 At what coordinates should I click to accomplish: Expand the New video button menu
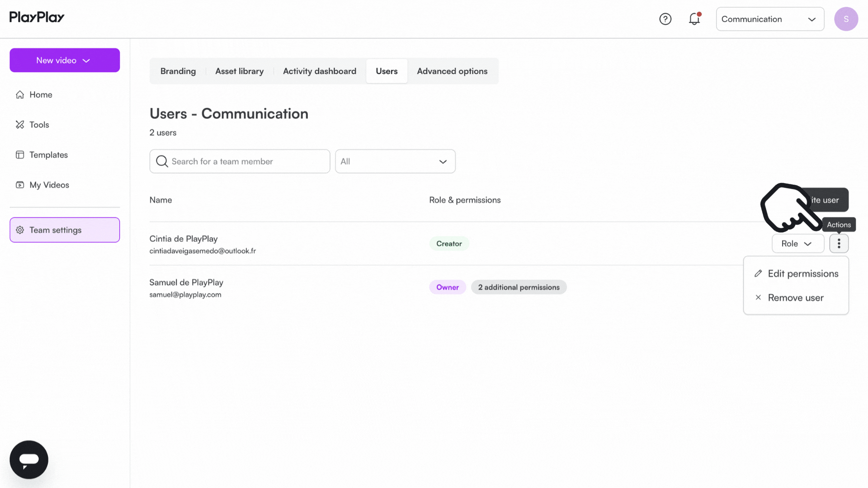pos(65,60)
